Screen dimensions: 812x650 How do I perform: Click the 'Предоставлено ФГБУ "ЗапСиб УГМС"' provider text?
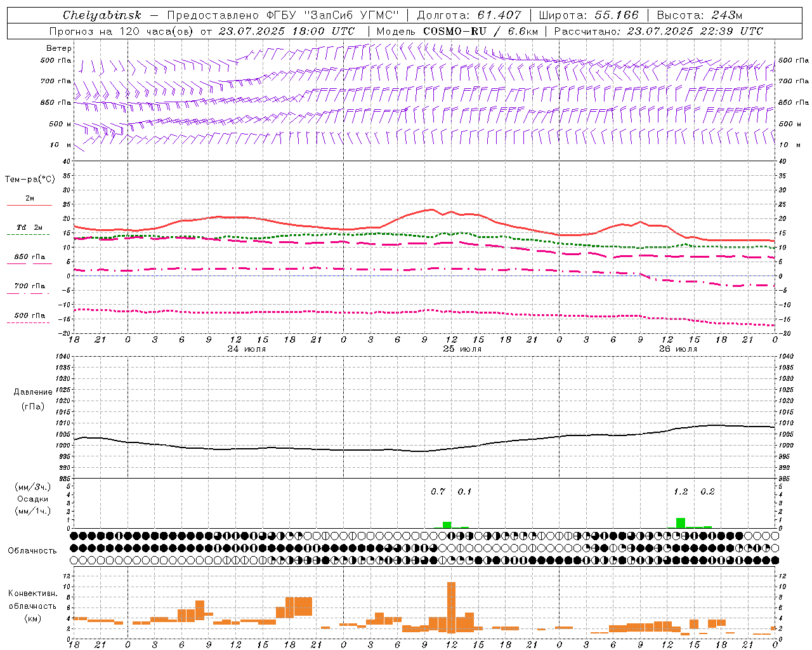(282, 15)
